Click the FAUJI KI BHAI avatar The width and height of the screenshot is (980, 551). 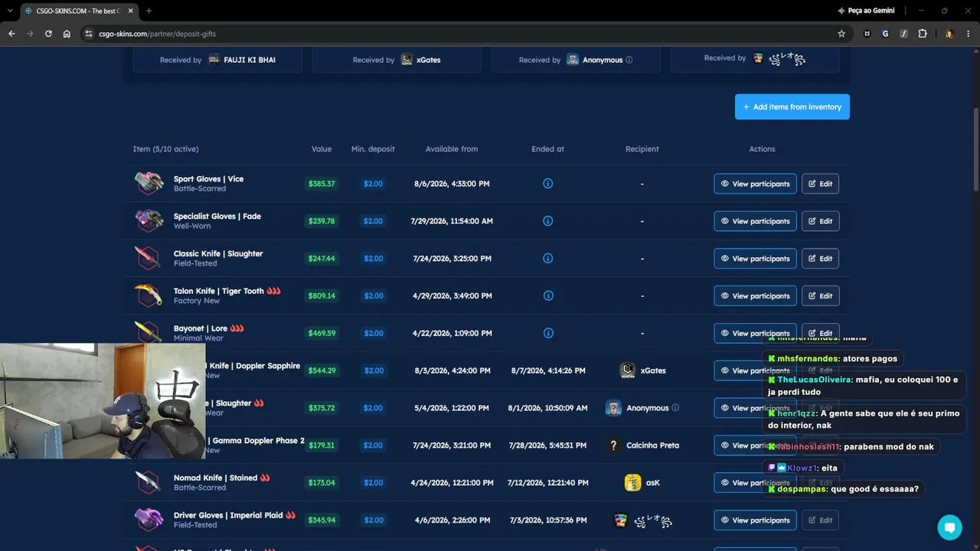pyautogui.click(x=214, y=60)
